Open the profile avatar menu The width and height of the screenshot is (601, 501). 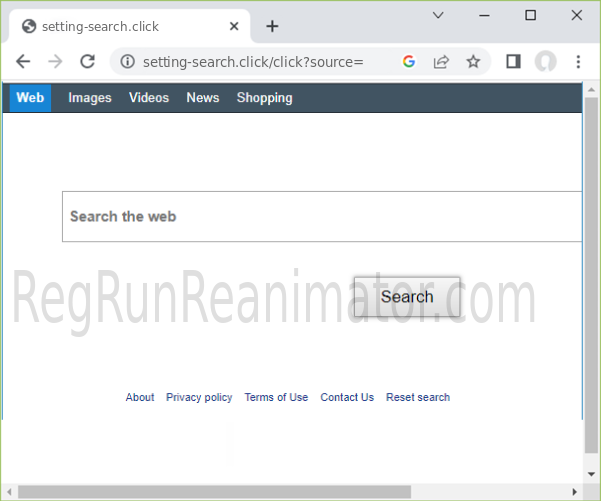coord(545,61)
